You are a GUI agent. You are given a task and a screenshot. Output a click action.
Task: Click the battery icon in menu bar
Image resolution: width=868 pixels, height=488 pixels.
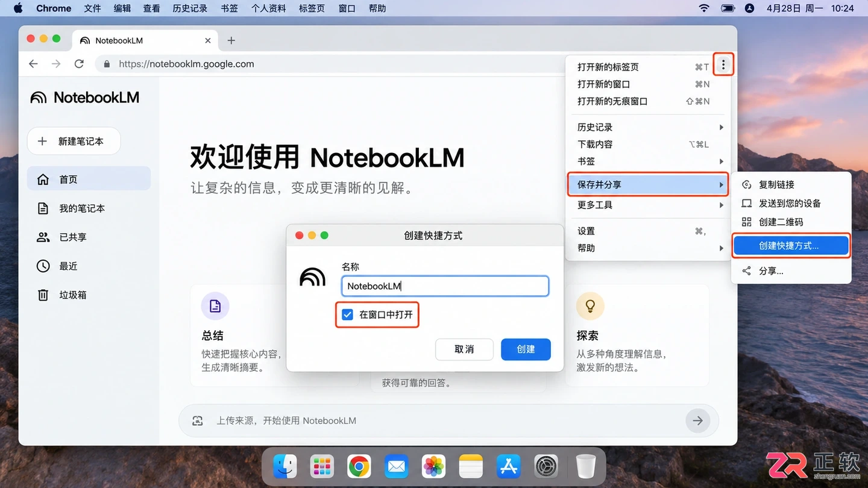pos(728,8)
